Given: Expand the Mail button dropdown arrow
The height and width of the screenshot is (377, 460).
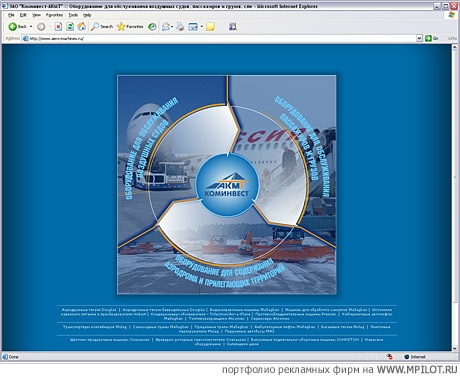Looking at the screenshot, I should 172,27.
